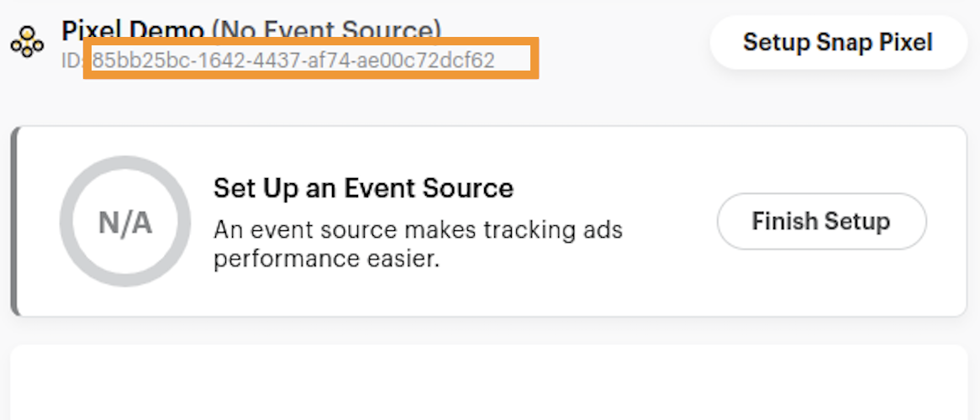The width and height of the screenshot is (980, 420).
Task: Click the "N/A" text inside the ring
Action: [125, 223]
